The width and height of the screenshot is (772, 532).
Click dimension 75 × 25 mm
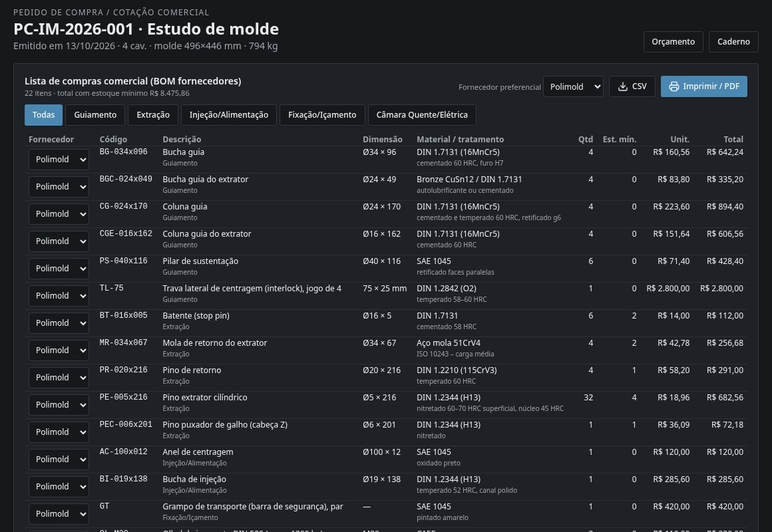pos(385,289)
